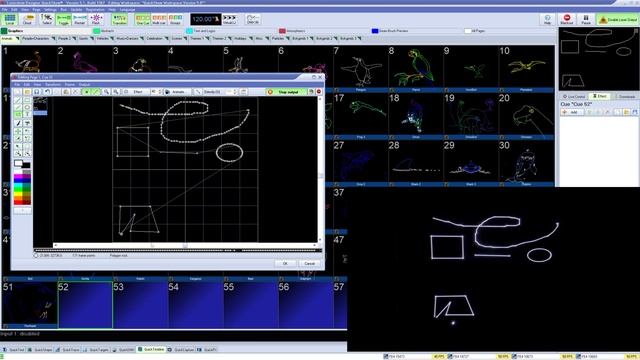
Task: Click the Open folder icon in editor toolbar
Action: point(27,92)
